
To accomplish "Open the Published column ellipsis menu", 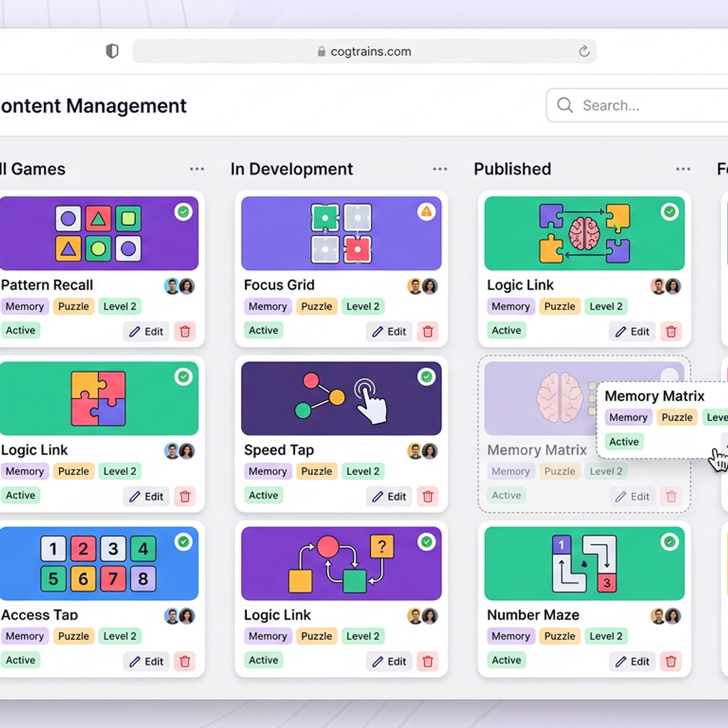I will click(x=683, y=169).
